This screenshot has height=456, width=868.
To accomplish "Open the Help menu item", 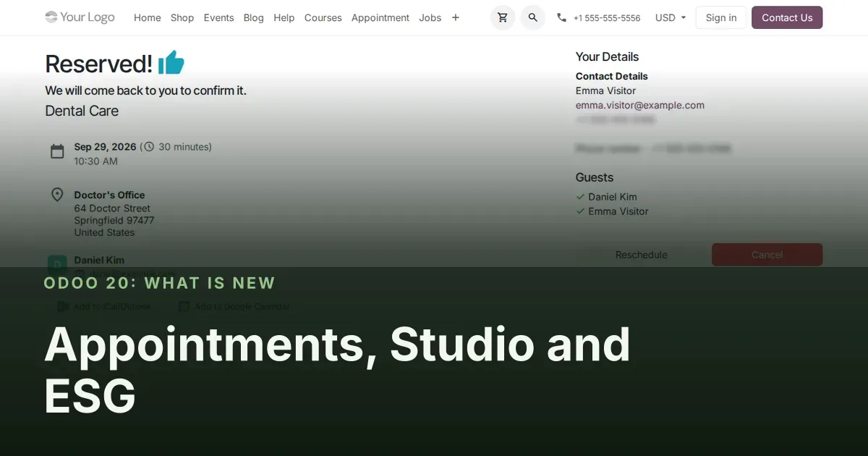I will [x=284, y=17].
